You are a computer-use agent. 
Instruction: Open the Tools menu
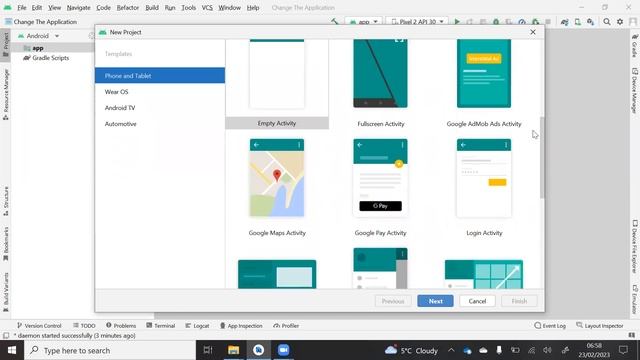point(188,7)
